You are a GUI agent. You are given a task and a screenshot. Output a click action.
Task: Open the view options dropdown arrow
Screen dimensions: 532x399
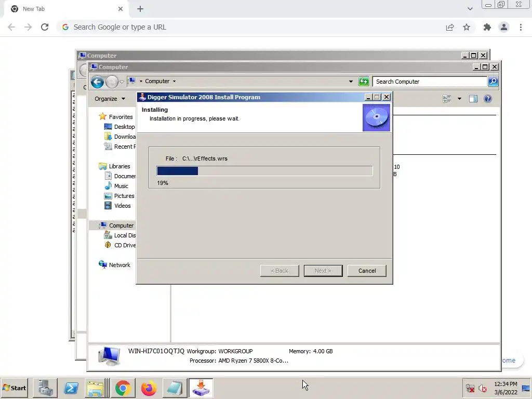(x=459, y=99)
